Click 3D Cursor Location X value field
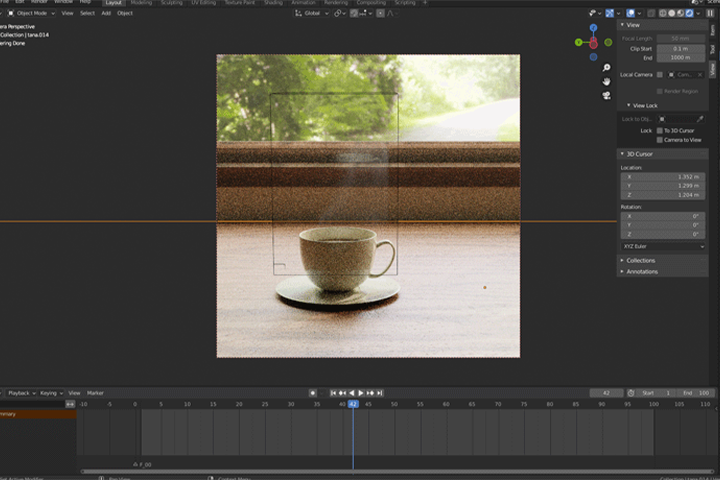 click(663, 177)
